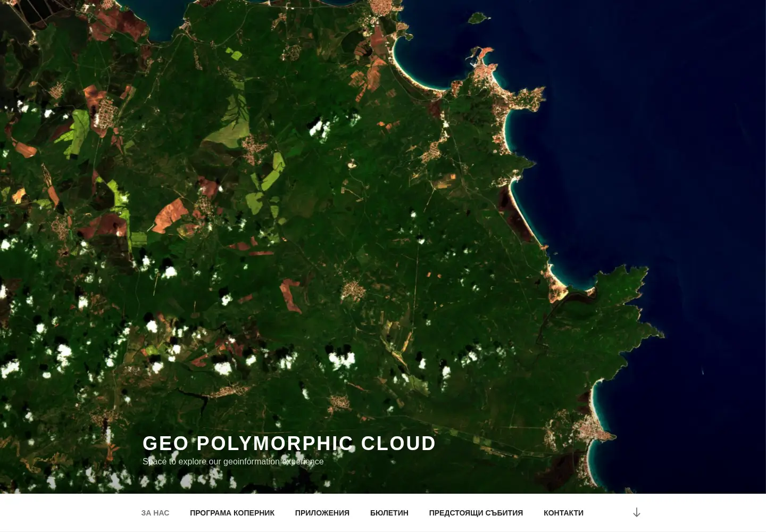Go to the ПРИЛОЖЕНИЯ page
Screen dimensions: 766x532
click(x=322, y=513)
